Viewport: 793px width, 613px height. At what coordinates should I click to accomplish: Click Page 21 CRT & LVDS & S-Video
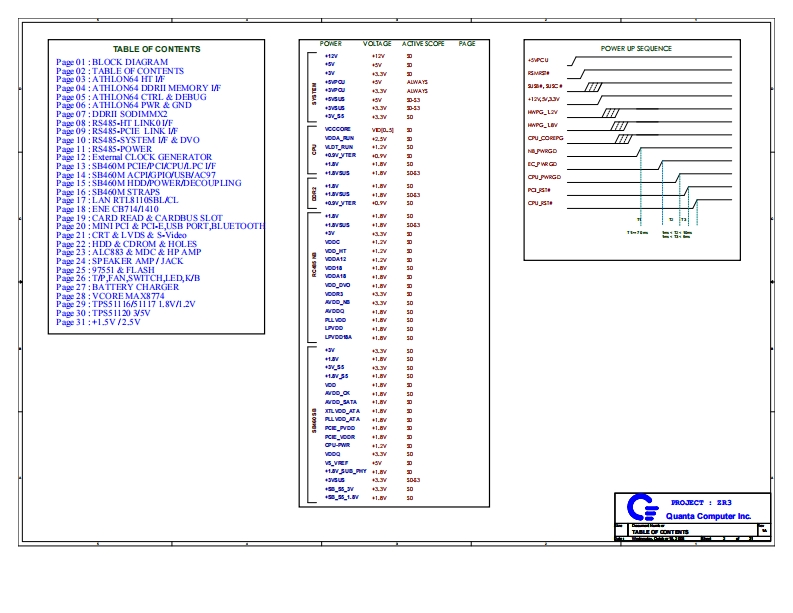[121, 236]
